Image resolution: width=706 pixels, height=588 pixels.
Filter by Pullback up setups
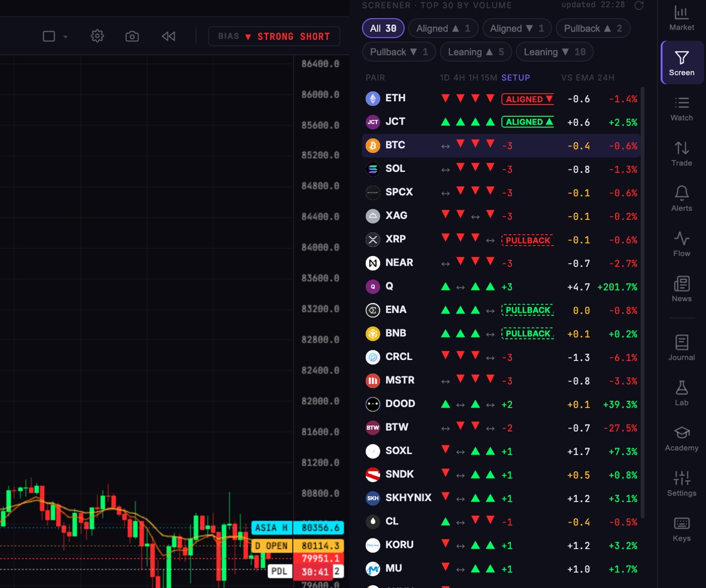[593, 28]
